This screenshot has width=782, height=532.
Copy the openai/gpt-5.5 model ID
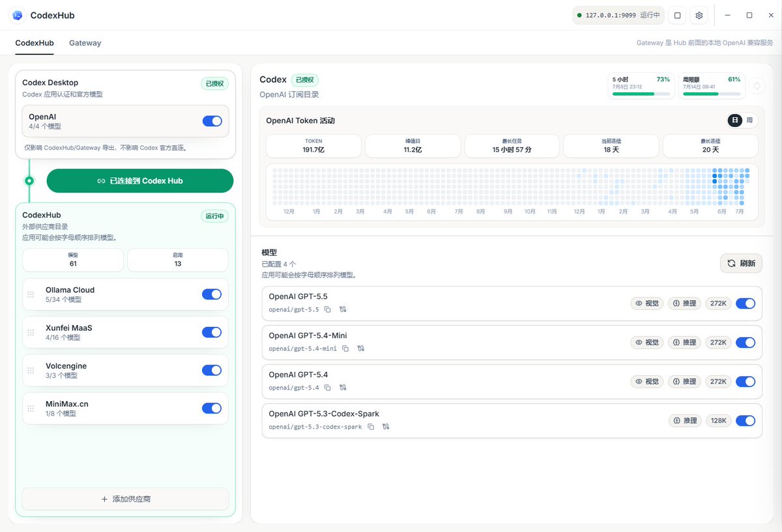pos(328,309)
